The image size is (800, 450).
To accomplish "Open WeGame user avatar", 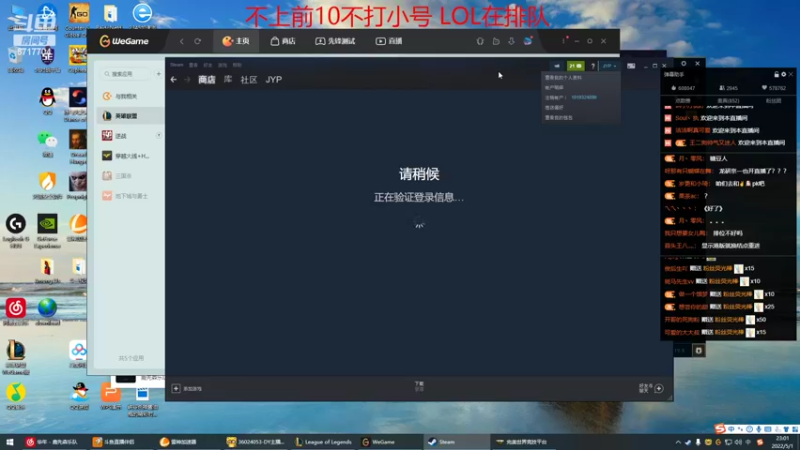I will click(x=528, y=40).
